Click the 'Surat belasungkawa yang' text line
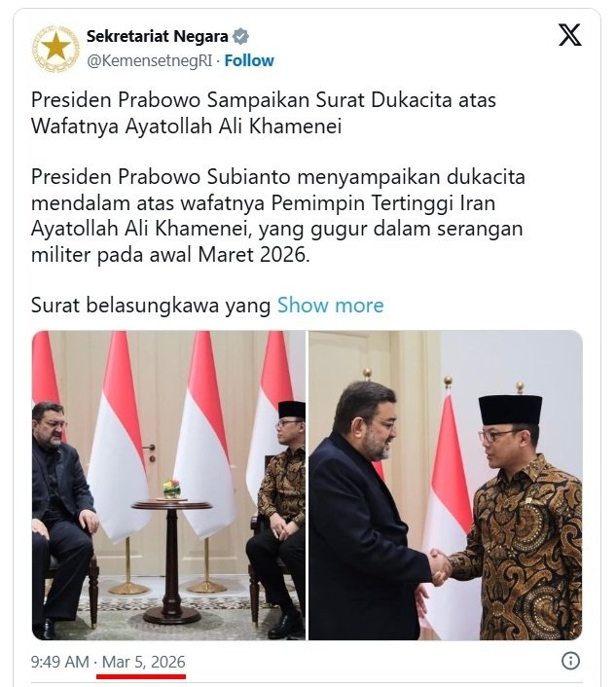Image resolution: width=616 pixels, height=687 pixels. (151, 306)
